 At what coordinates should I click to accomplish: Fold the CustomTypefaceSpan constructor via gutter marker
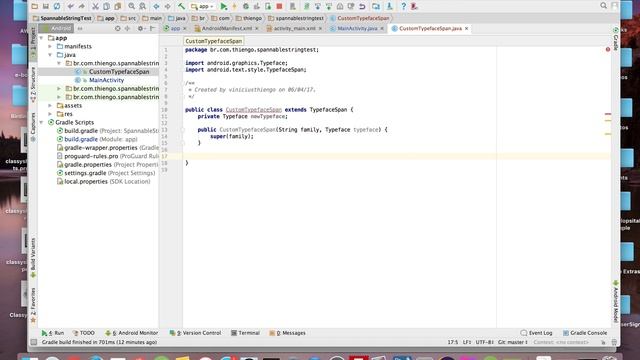[x=182, y=130]
